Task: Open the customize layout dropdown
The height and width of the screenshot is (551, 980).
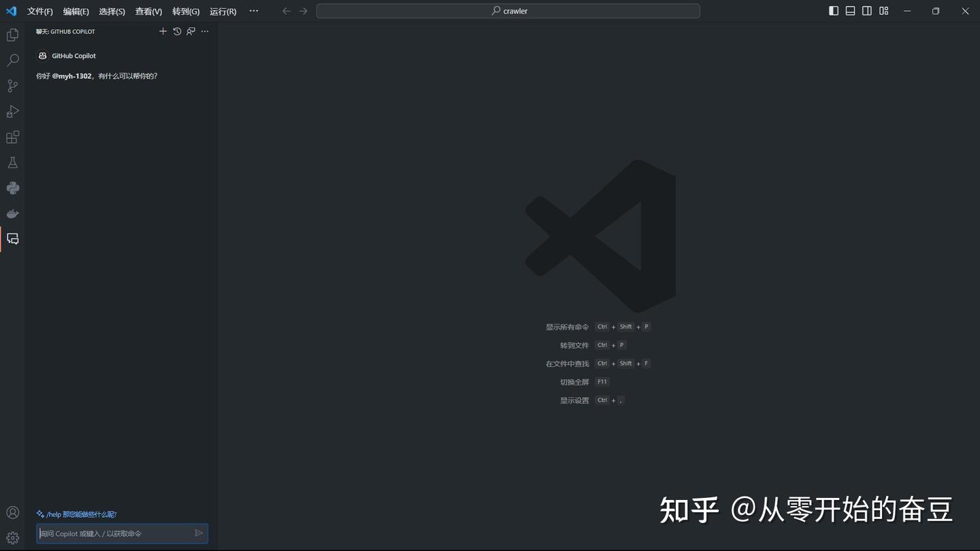Action: pyautogui.click(x=883, y=11)
